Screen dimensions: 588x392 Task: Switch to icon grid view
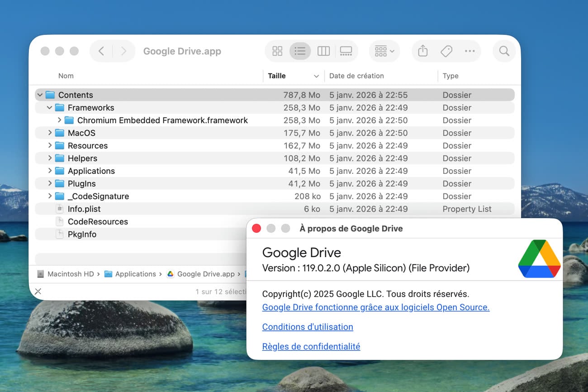tap(277, 51)
